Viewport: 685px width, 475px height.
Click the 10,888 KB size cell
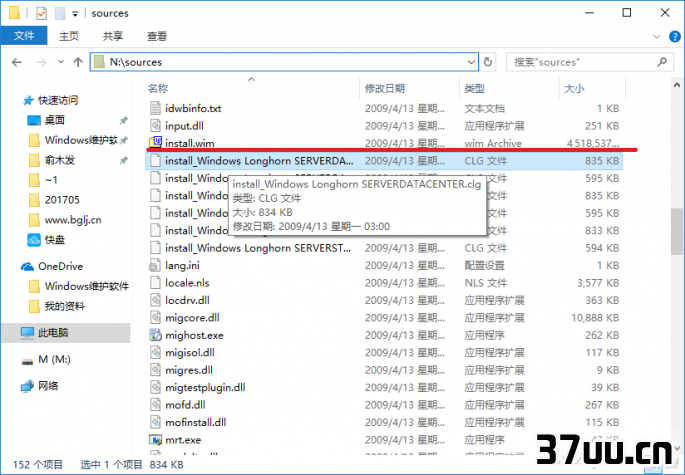[x=595, y=318]
